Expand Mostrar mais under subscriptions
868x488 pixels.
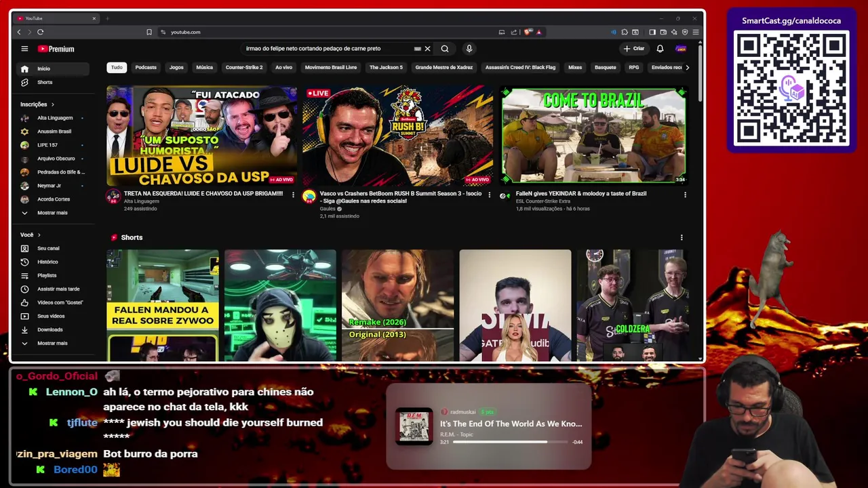coord(53,213)
